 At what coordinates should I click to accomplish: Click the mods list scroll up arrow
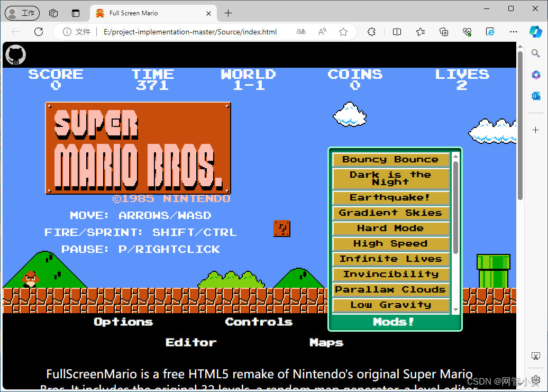pos(455,156)
